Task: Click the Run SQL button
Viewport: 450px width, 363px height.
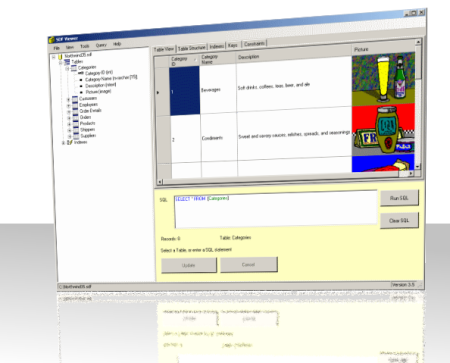Action: 399,198
